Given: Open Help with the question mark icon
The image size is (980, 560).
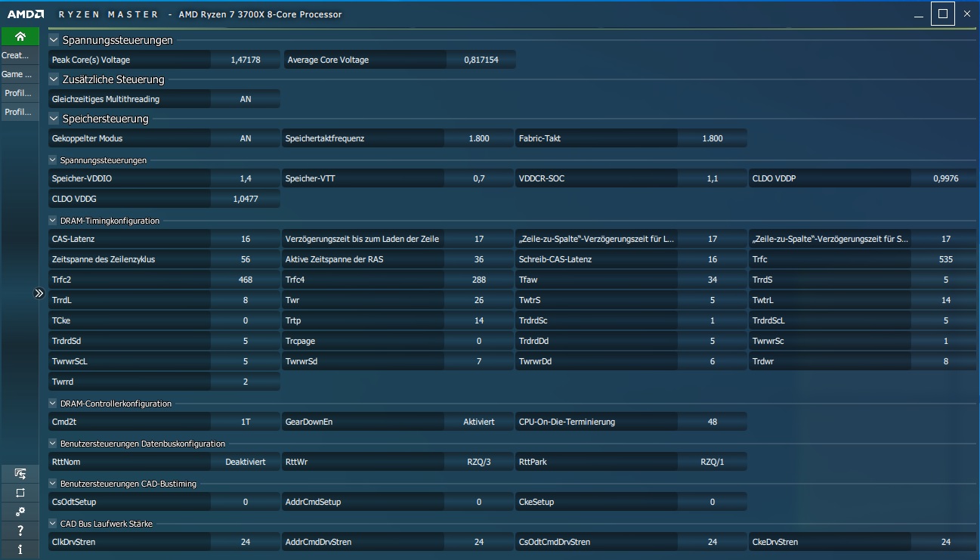Looking at the screenshot, I should click(x=20, y=531).
